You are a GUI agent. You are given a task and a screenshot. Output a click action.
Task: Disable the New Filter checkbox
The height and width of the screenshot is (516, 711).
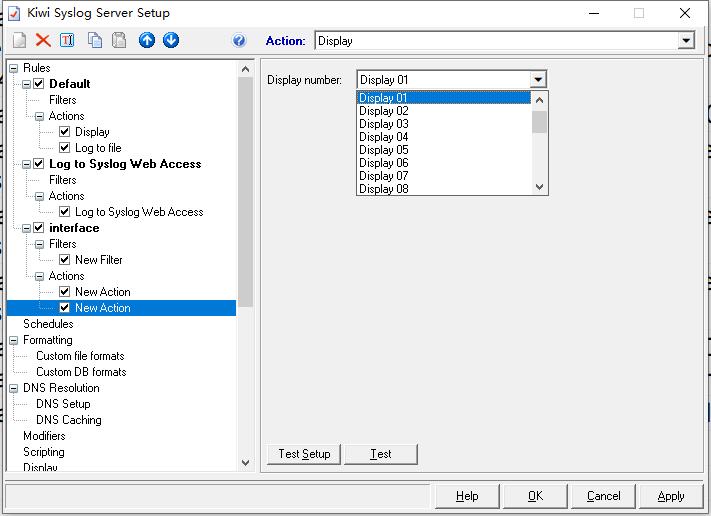(65, 260)
